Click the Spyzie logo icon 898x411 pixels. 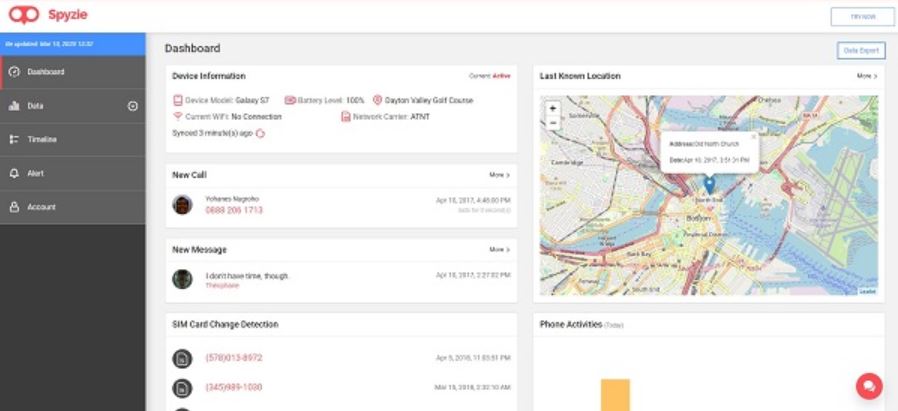(23, 15)
